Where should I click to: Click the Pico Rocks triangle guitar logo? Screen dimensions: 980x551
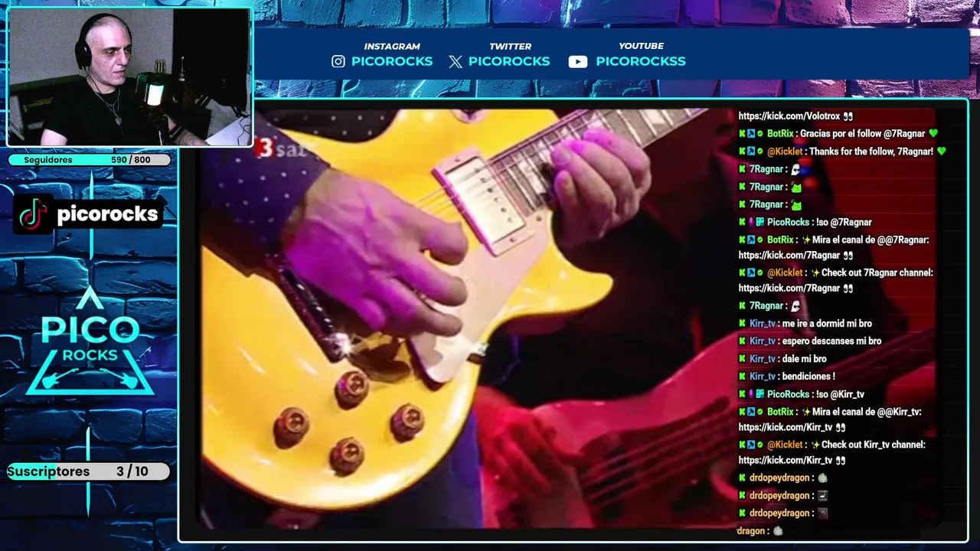90,341
